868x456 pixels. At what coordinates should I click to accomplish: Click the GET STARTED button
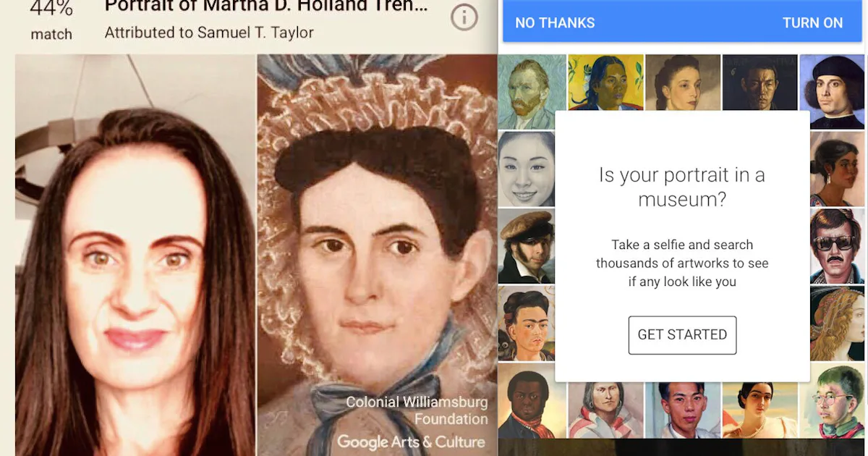682,334
